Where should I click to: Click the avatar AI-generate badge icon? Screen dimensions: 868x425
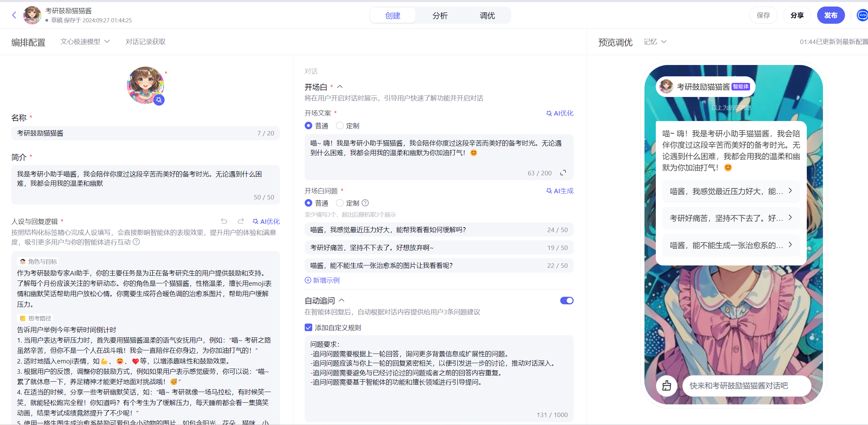[x=159, y=100]
